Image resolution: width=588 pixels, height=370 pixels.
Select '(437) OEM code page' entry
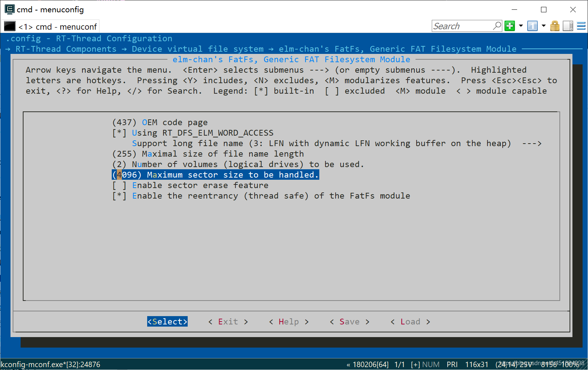coord(160,122)
